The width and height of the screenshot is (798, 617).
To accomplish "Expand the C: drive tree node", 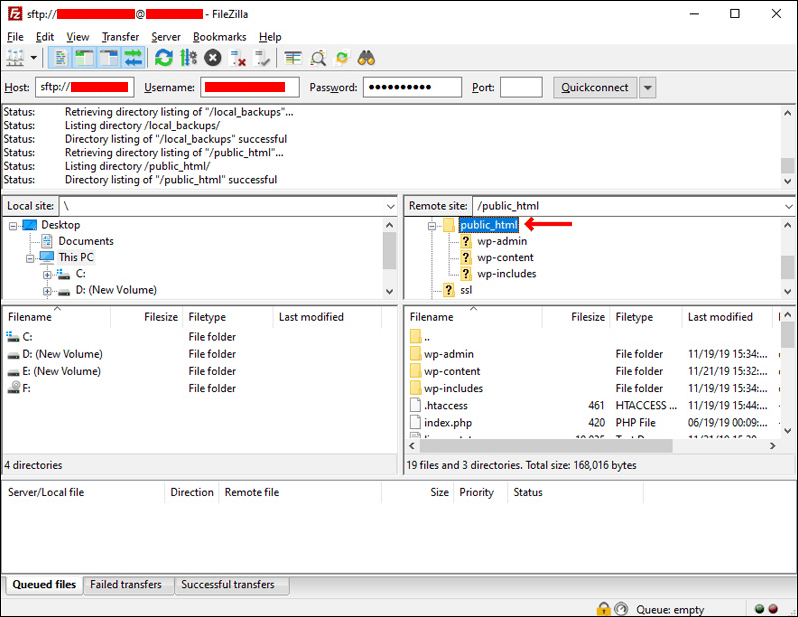I will 47,275.
